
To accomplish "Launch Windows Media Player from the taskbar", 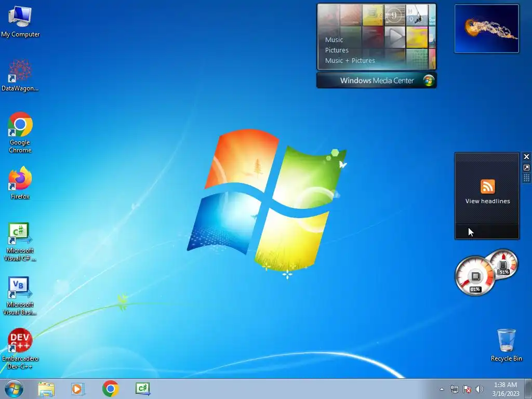I will click(78, 389).
